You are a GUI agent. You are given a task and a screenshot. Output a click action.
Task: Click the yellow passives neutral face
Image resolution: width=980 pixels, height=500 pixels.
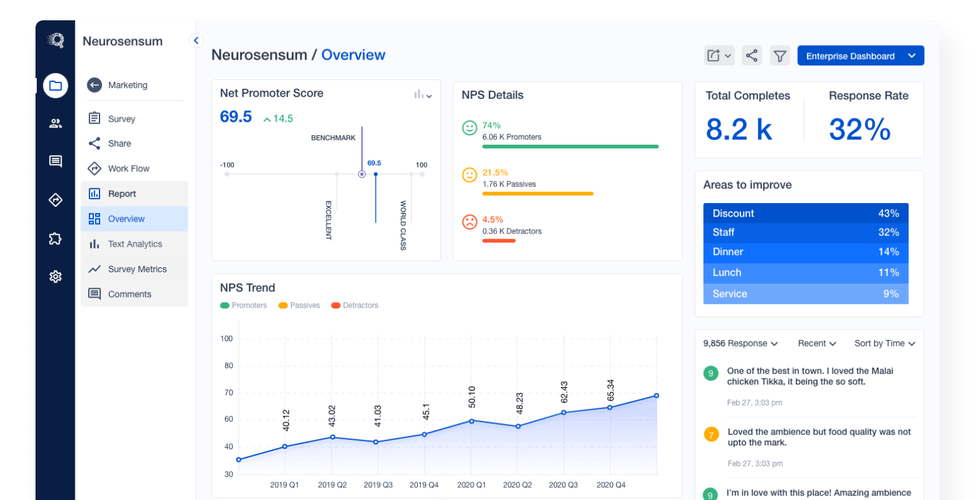click(x=470, y=175)
